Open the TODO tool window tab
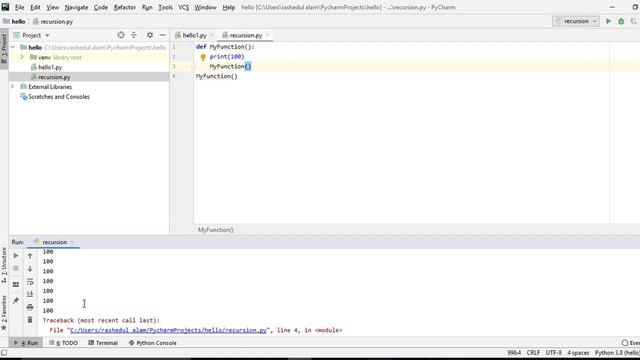 tap(63, 343)
